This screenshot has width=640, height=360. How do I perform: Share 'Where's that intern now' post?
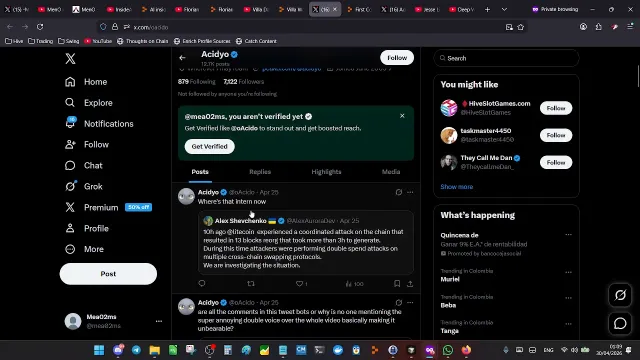410,283
